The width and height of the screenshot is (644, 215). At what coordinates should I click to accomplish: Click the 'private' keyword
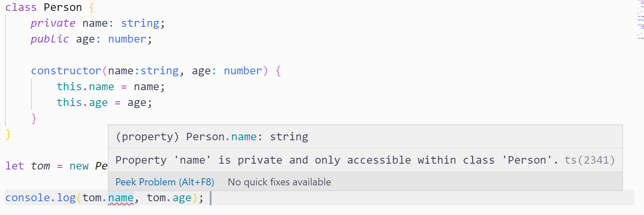53,23
